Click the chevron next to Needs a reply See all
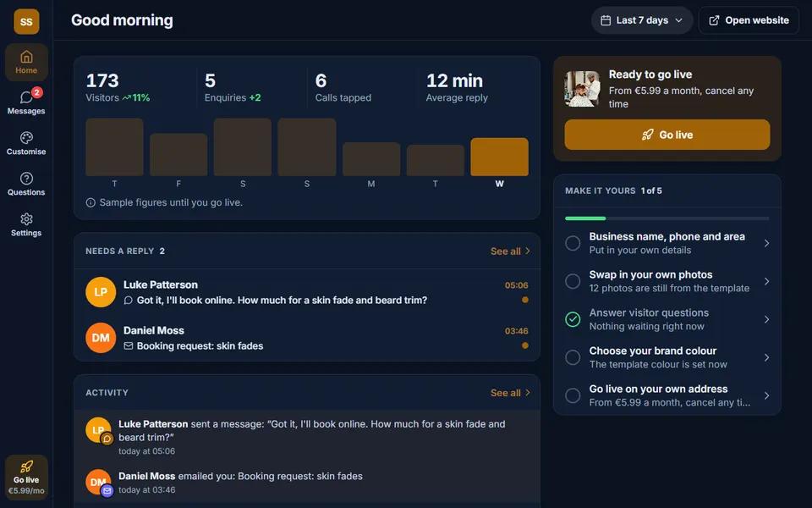Image resolution: width=812 pixels, height=508 pixels. 528,251
